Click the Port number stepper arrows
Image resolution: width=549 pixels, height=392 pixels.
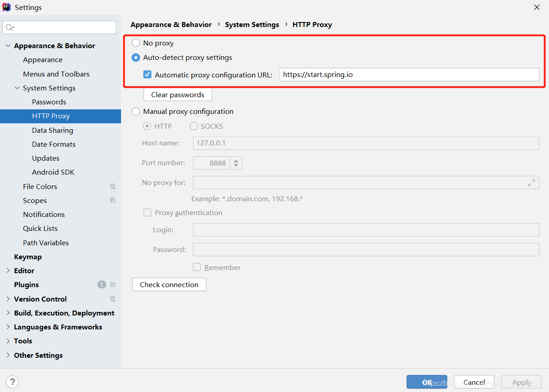pos(236,163)
